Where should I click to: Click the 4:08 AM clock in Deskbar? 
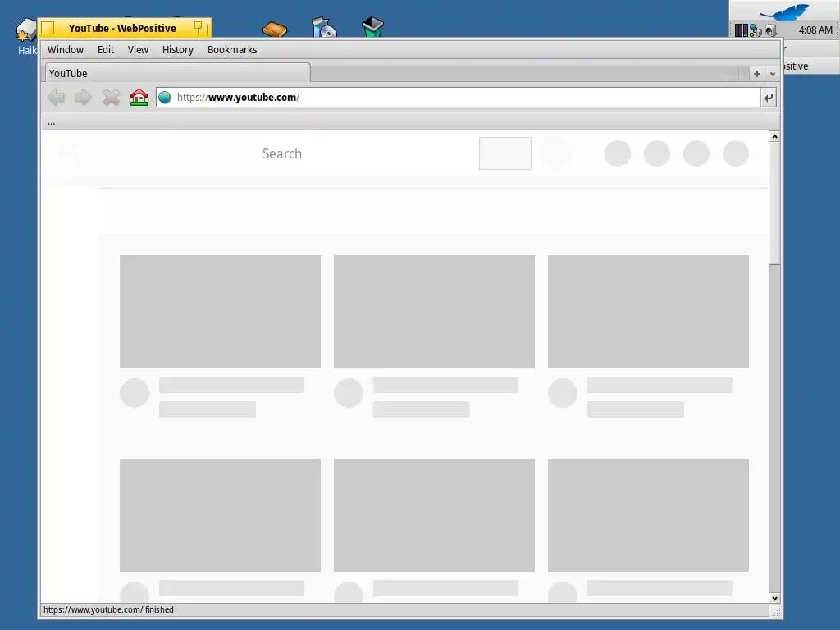click(815, 30)
